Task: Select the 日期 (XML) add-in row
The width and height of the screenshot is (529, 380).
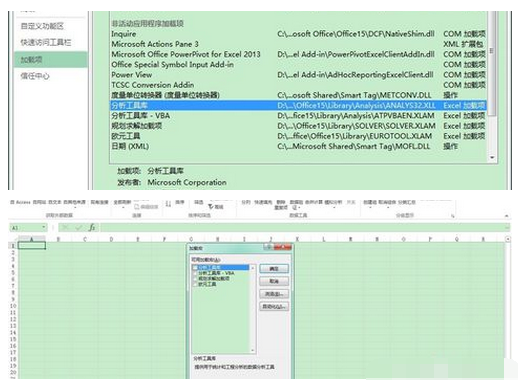Action: [298, 146]
